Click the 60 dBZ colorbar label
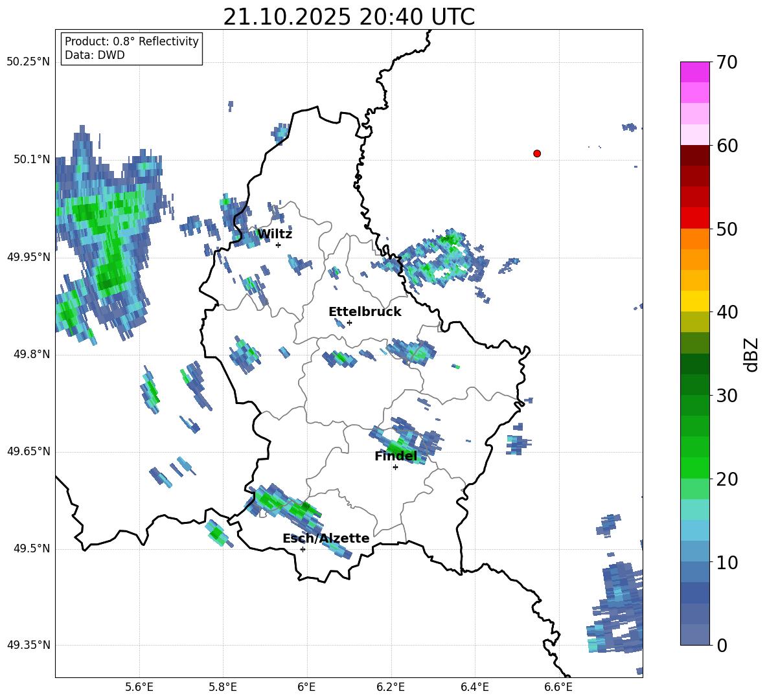767x700 pixels. pyautogui.click(x=727, y=146)
